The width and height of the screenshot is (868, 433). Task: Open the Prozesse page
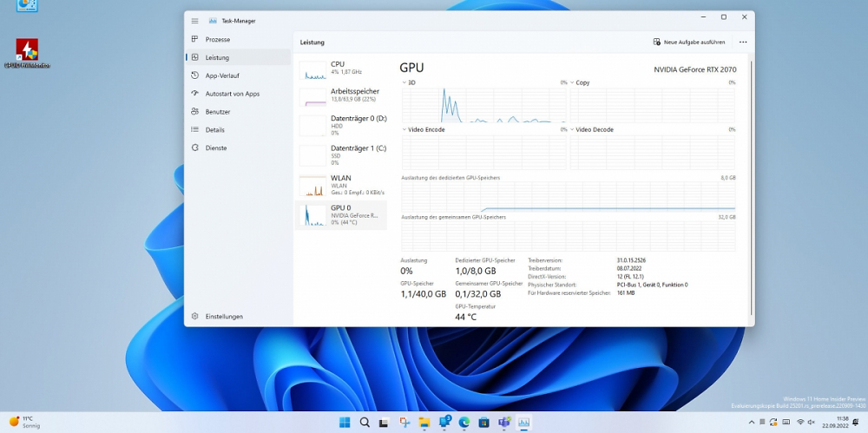coord(238,39)
